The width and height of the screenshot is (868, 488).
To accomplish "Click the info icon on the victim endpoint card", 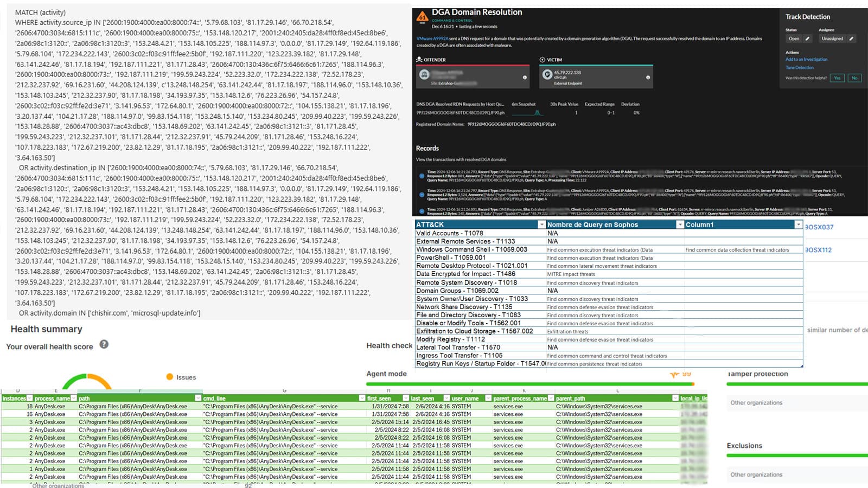I will [648, 78].
